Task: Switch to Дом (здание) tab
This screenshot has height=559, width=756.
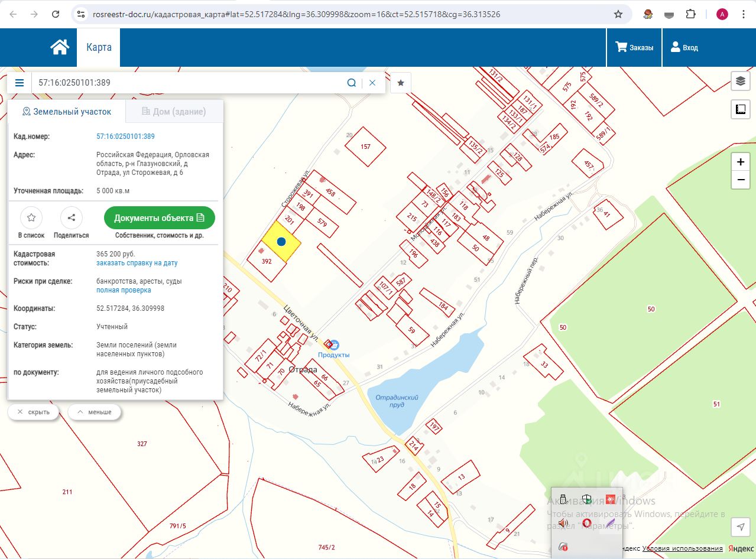Action: [x=174, y=111]
